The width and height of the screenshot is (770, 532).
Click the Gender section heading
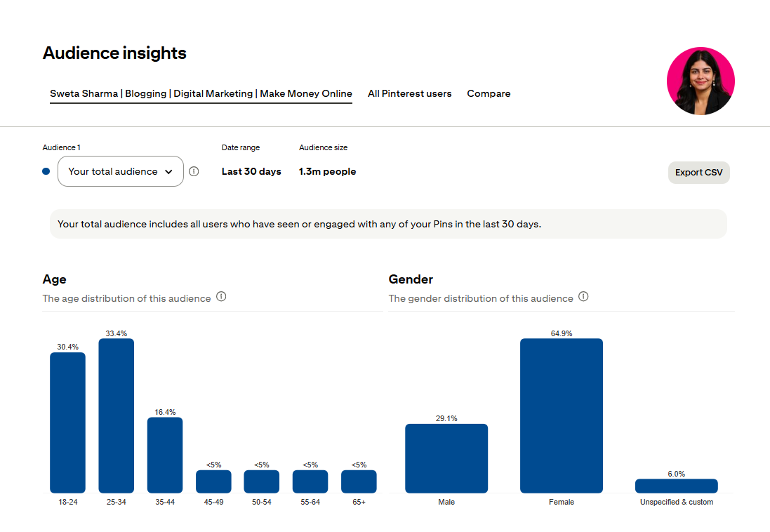[411, 279]
